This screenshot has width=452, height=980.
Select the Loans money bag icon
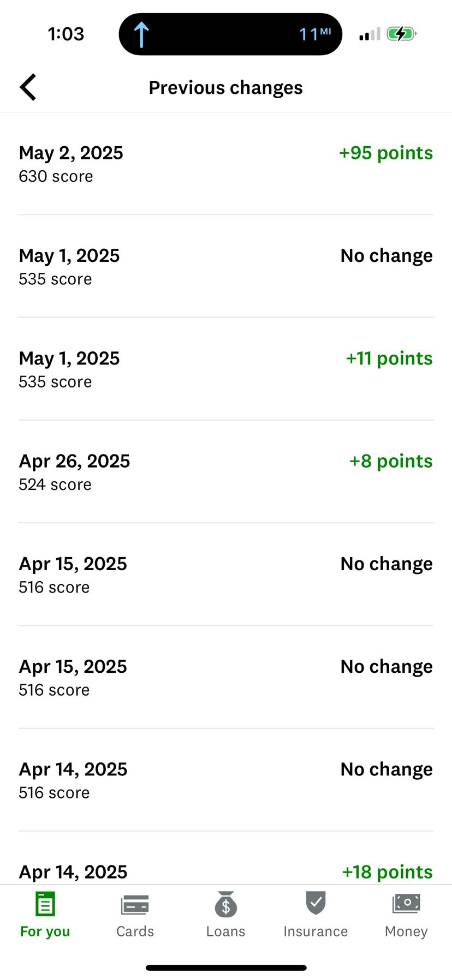click(x=225, y=904)
